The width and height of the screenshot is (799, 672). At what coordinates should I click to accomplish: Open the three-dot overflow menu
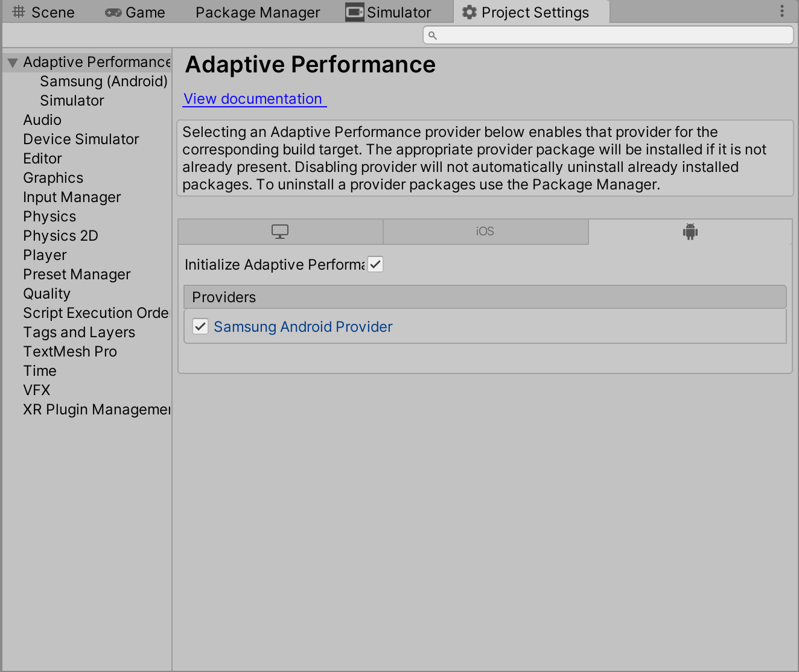coord(782,10)
